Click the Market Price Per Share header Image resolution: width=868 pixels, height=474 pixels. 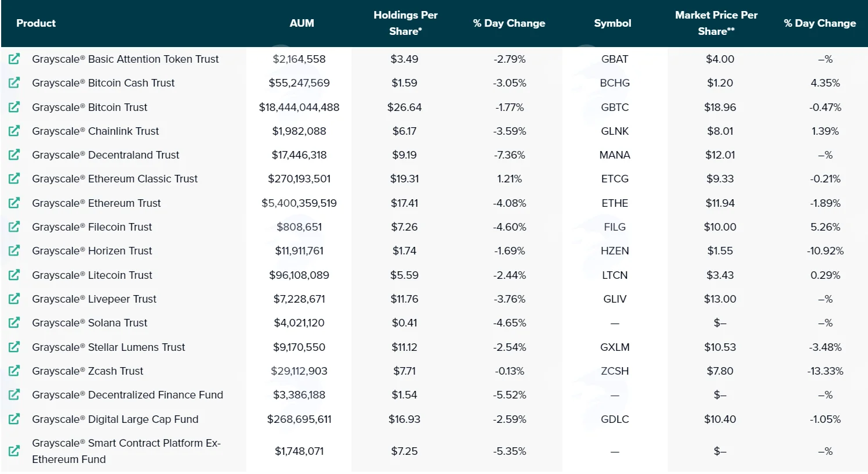pos(716,23)
